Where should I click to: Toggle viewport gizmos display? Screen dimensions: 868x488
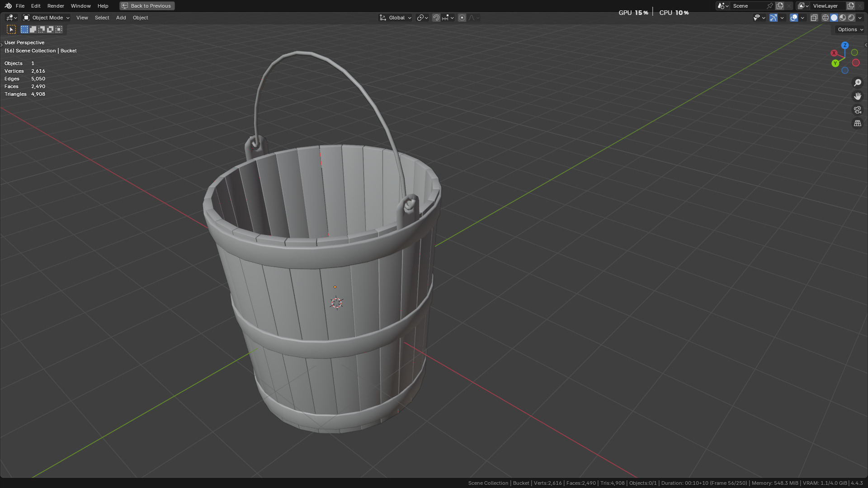tap(774, 18)
